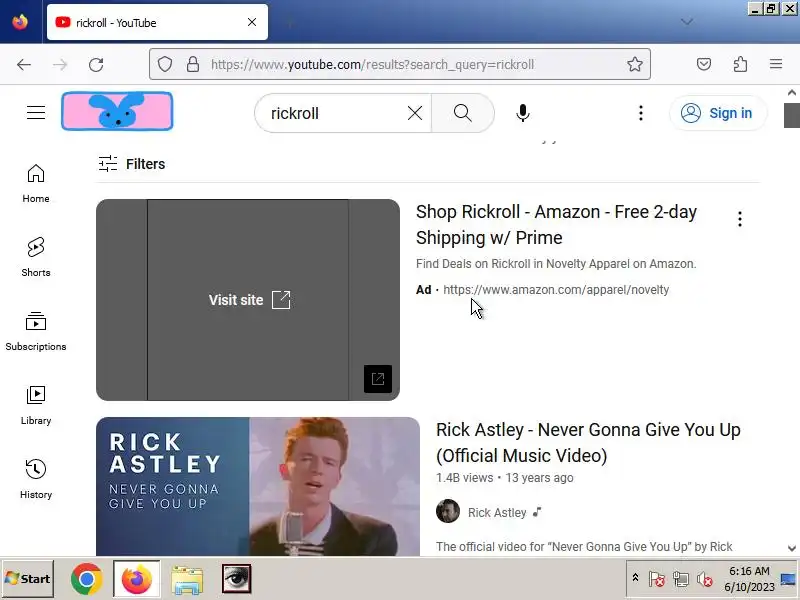The image size is (800, 600).
Task: Close the rickroll - YouTube tab
Action: coord(252,22)
